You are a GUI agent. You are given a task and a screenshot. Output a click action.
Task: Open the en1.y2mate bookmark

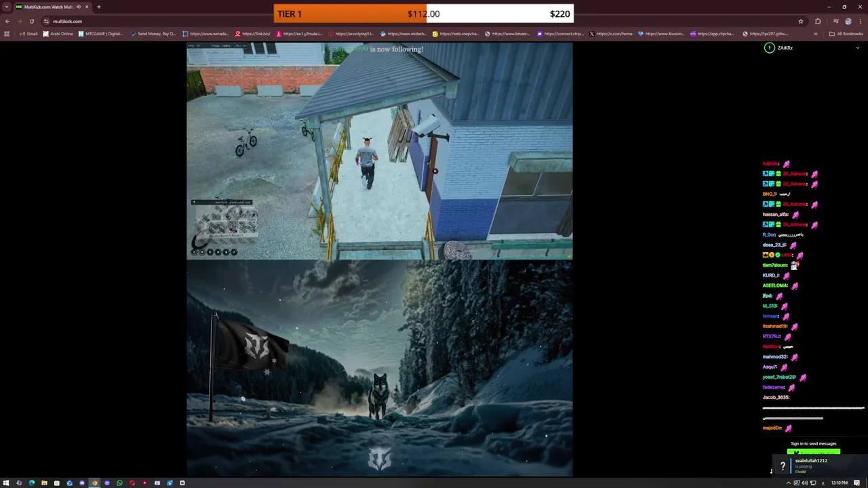(x=299, y=33)
